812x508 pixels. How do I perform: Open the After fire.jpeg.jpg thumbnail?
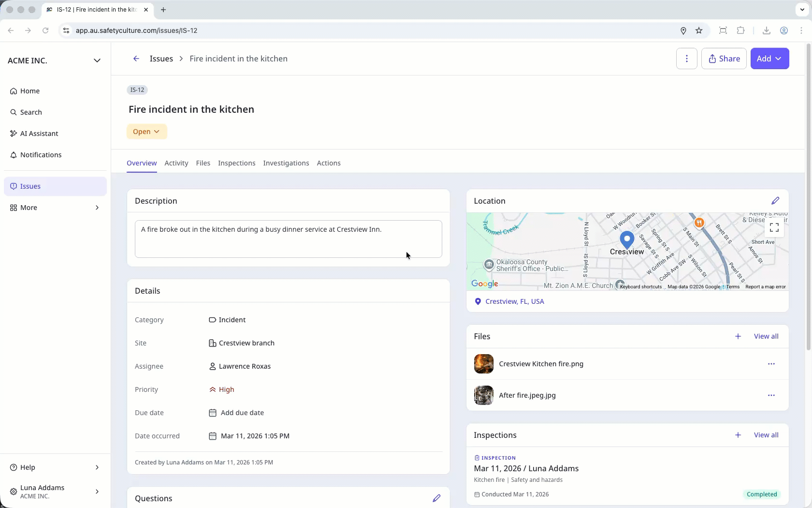[484, 395]
